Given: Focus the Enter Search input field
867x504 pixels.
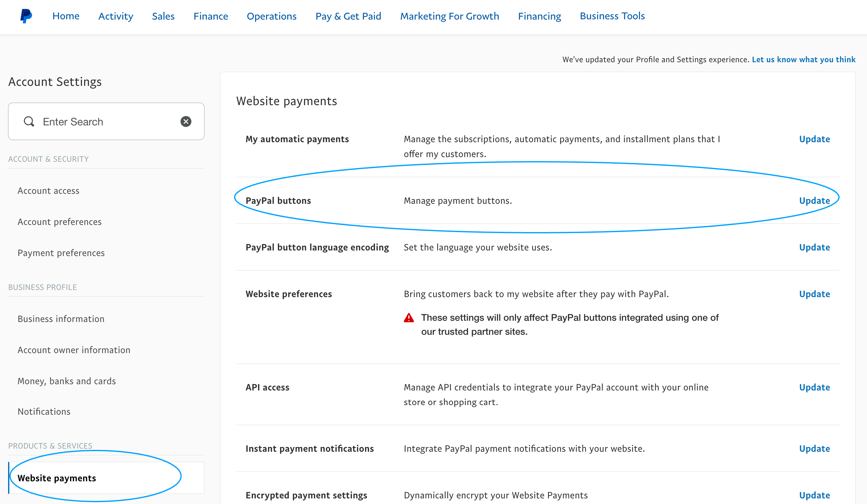Looking at the screenshot, I should pyautogui.click(x=106, y=121).
